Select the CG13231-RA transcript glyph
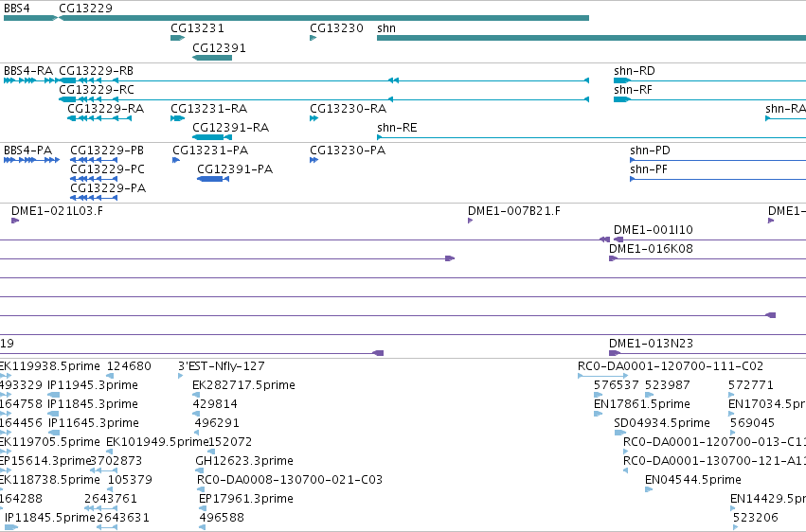Screen dimensions: 806x532 pyautogui.click(x=177, y=118)
